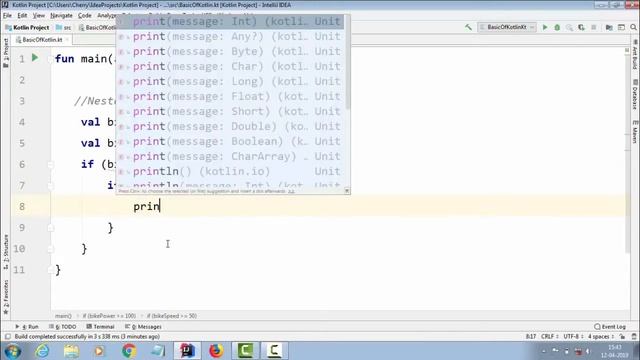Image resolution: width=640 pixels, height=360 pixels.
Task: Click the Build project hammer icon
Action: point(468,27)
